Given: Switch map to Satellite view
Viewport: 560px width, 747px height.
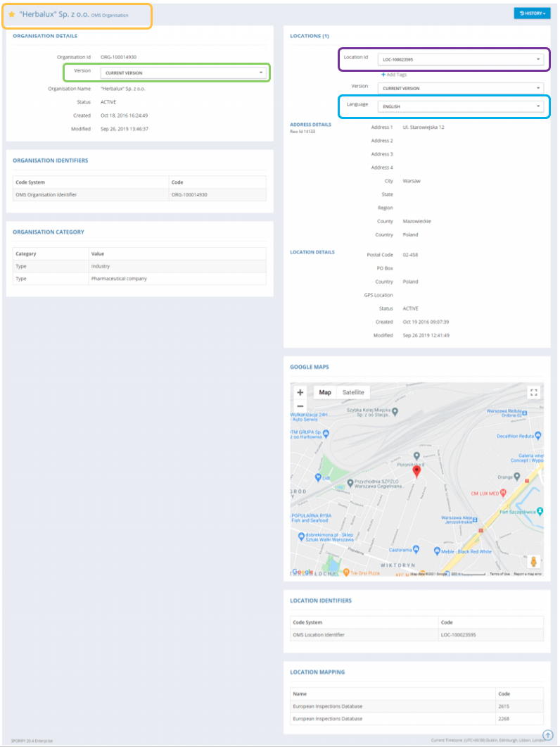Looking at the screenshot, I should (353, 392).
